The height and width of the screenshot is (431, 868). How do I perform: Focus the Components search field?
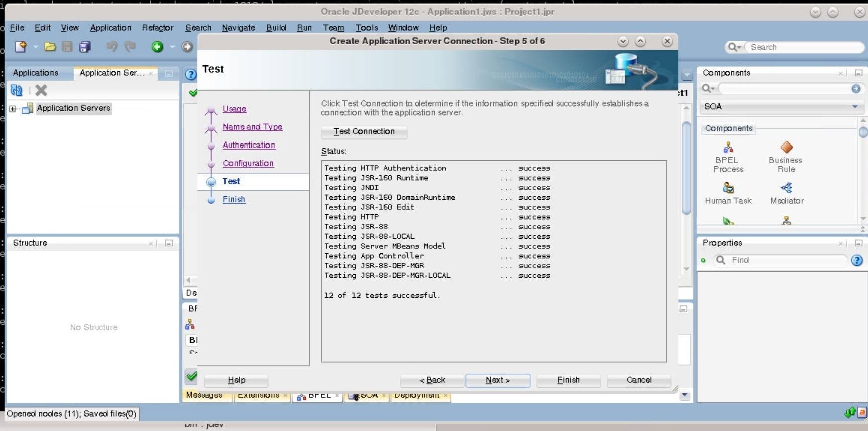click(x=784, y=89)
